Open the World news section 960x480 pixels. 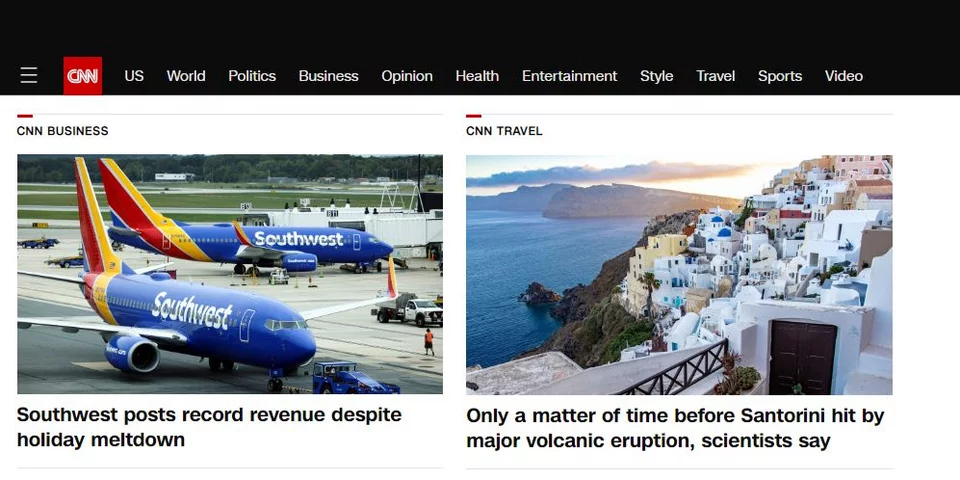coord(186,76)
